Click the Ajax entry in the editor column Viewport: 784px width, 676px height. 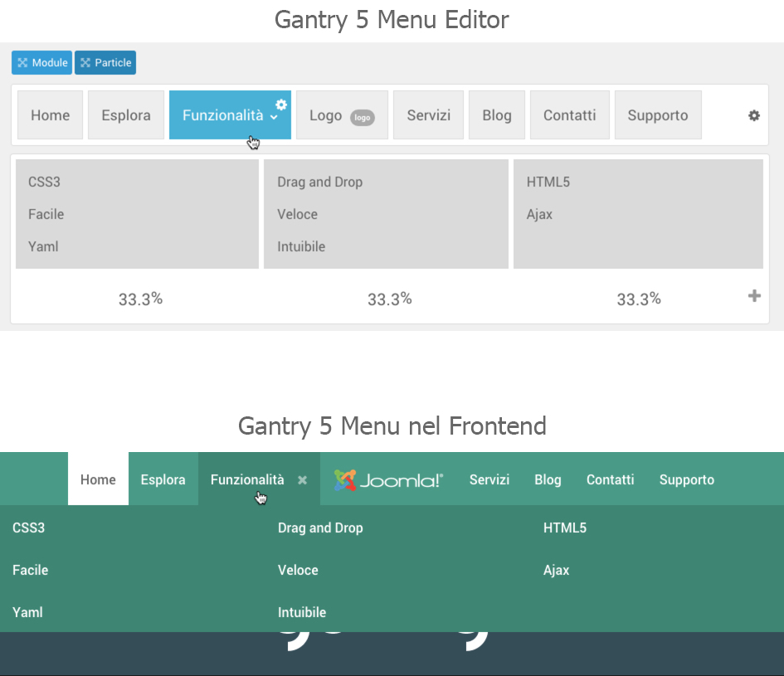539,215
